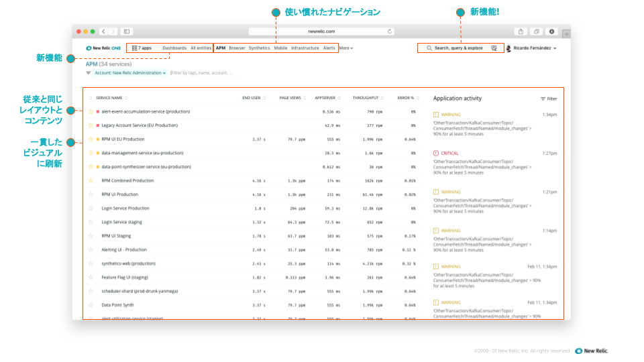This screenshot has width=644, height=362.
Task: Star the Login Service staging row
Action: (91, 222)
